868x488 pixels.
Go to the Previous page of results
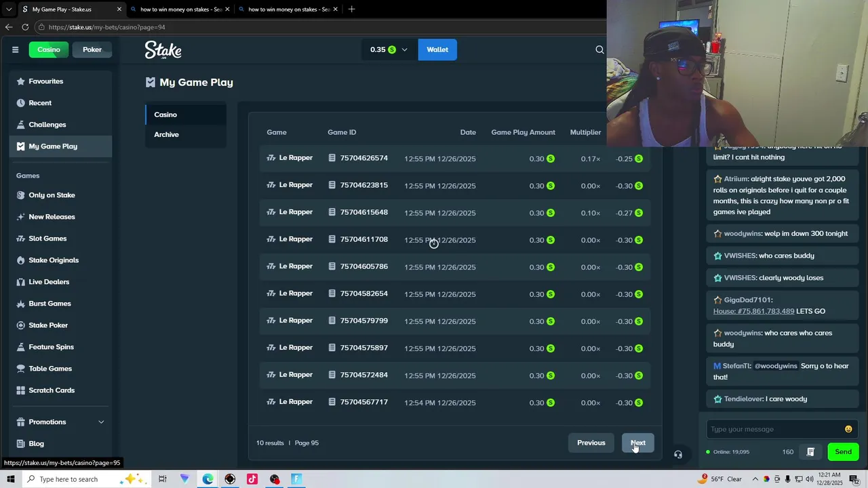(591, 443)
